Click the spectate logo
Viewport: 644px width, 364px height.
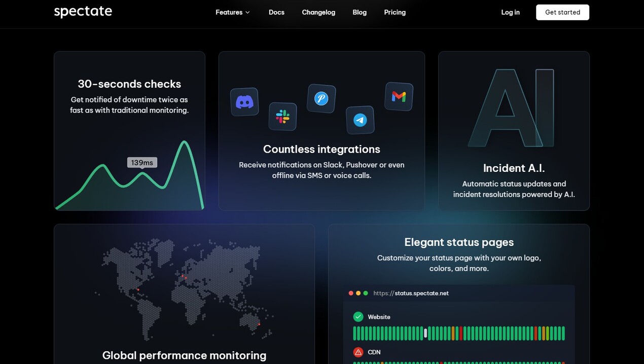click(83, 12)
